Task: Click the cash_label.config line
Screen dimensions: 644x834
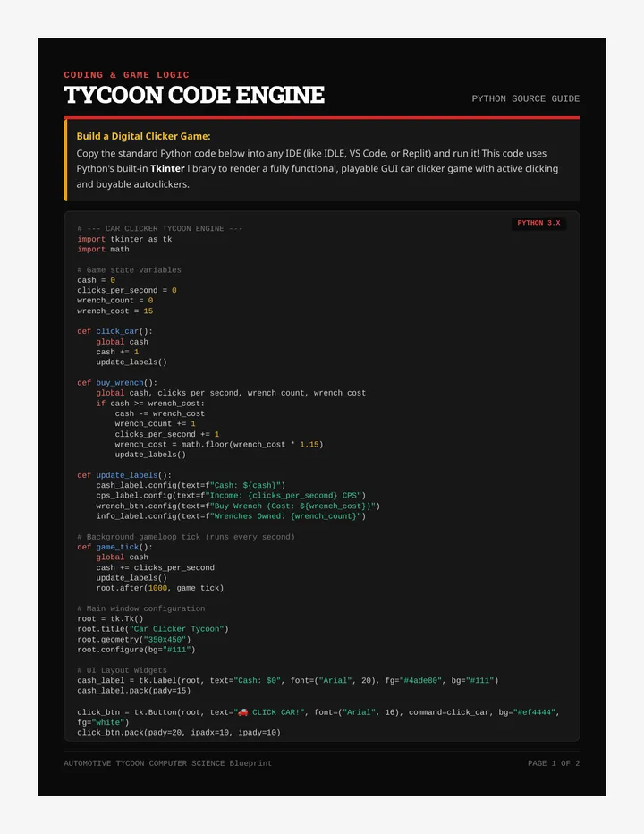Action: click(191, 486)
